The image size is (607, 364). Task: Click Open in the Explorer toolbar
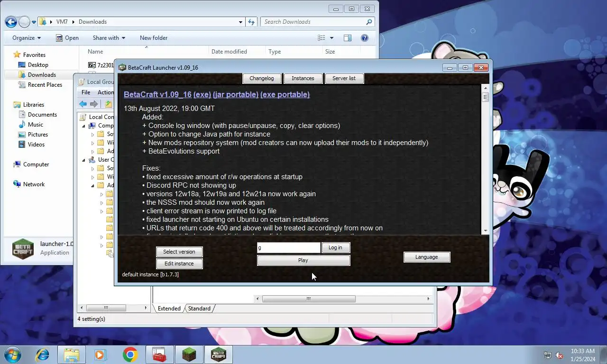tap(67, 38)
